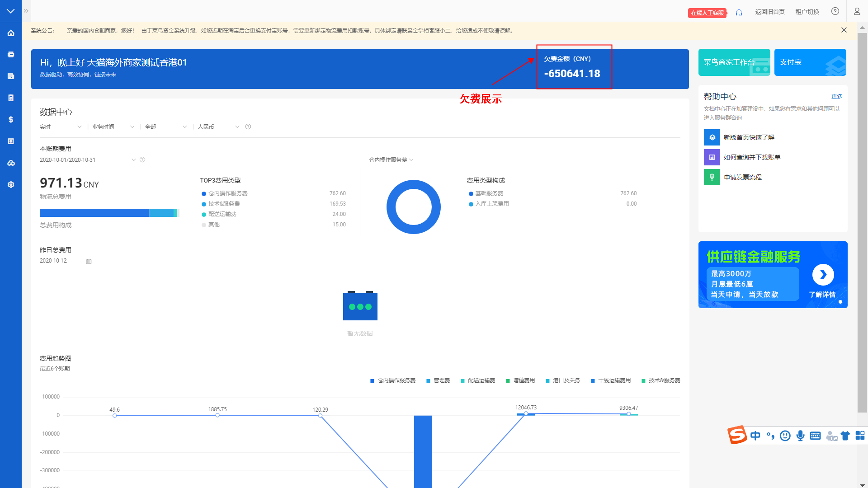Open notifications via the bell icon
The width and height of the screenshot is (868, 488).
click(739, 12)
